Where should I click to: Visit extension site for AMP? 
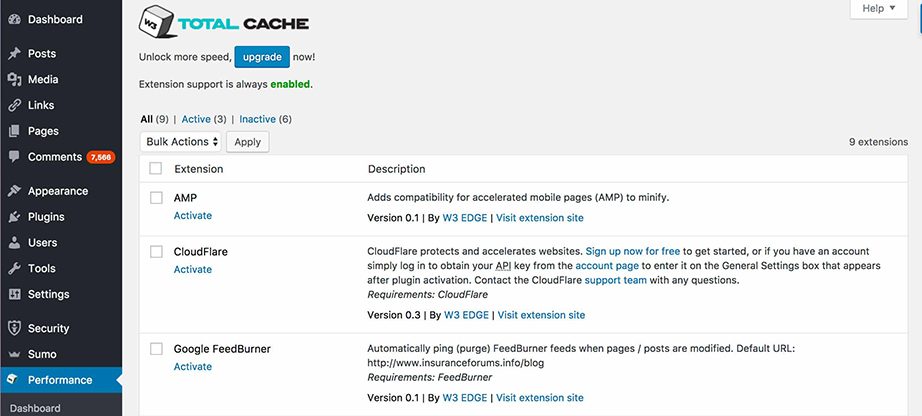click(x=540, y=218)
